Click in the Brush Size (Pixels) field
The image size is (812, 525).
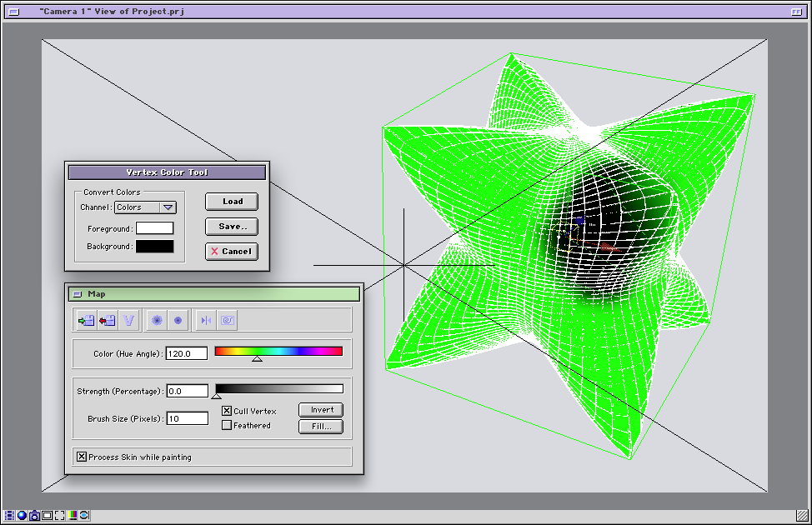tap(187, 418)
